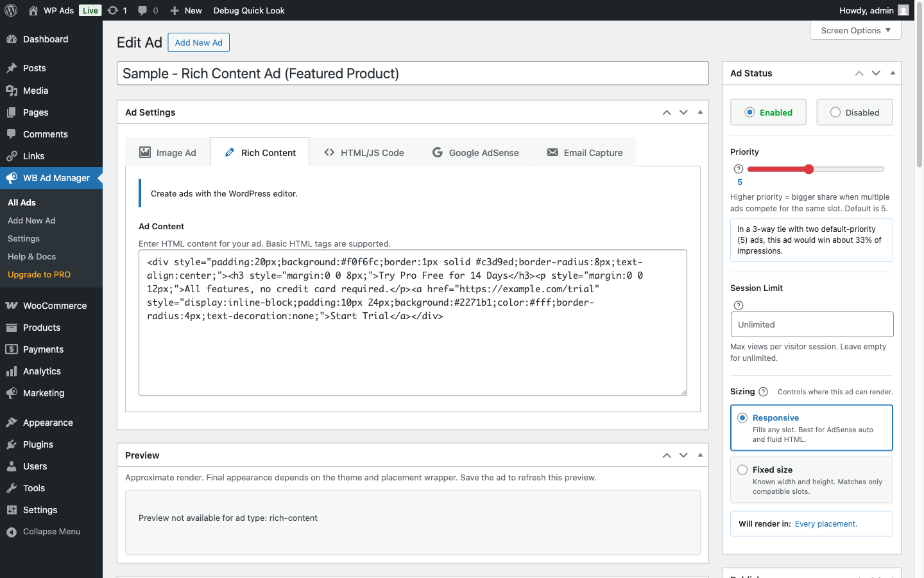Move Ad Status panel down

[x=876, y=73]
